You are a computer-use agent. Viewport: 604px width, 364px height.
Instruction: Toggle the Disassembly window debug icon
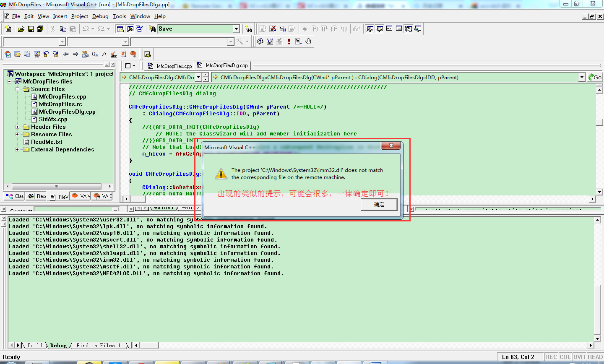pos(418,29)
